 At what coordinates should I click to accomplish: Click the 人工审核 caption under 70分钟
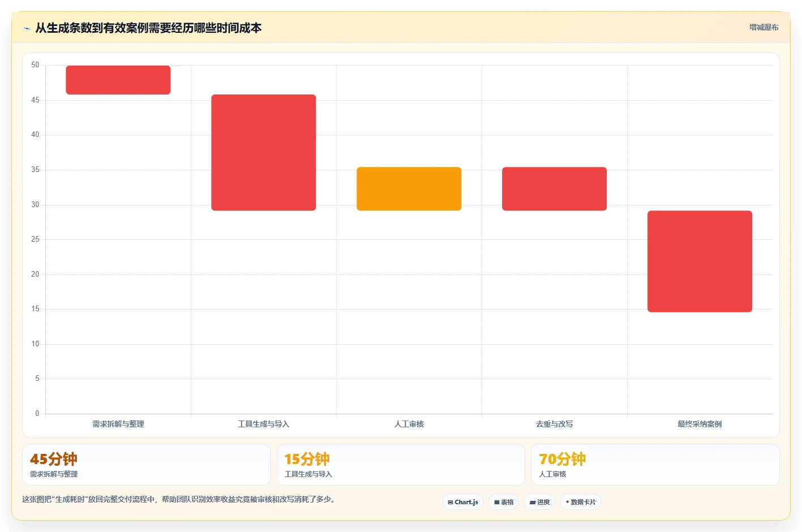(553, 474)
